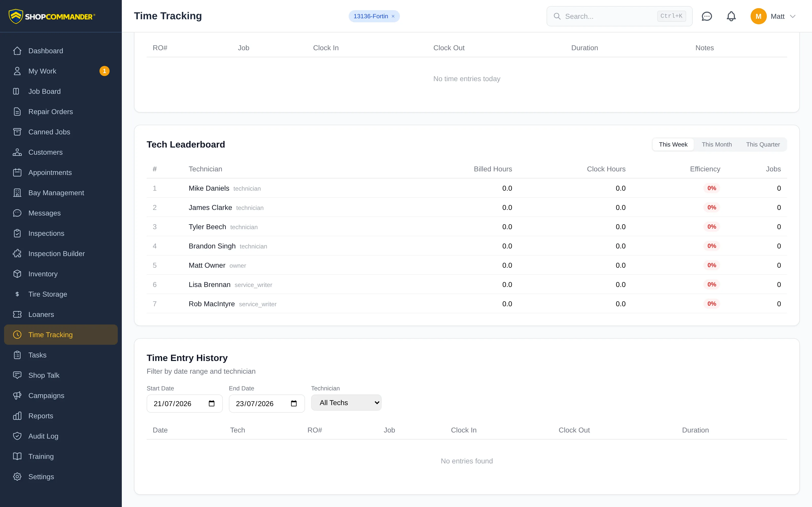
Task: Open the All Techs technician dropdown
Action: [346, 402]
